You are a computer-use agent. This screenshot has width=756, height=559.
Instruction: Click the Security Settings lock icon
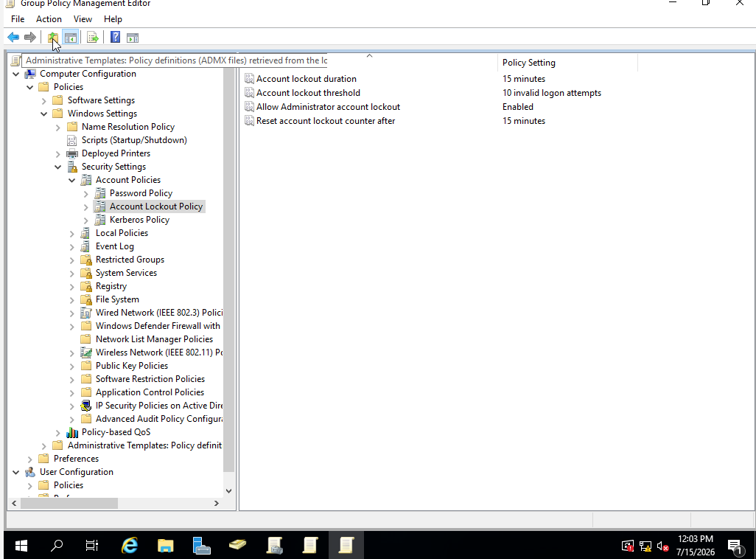(72, 167)
